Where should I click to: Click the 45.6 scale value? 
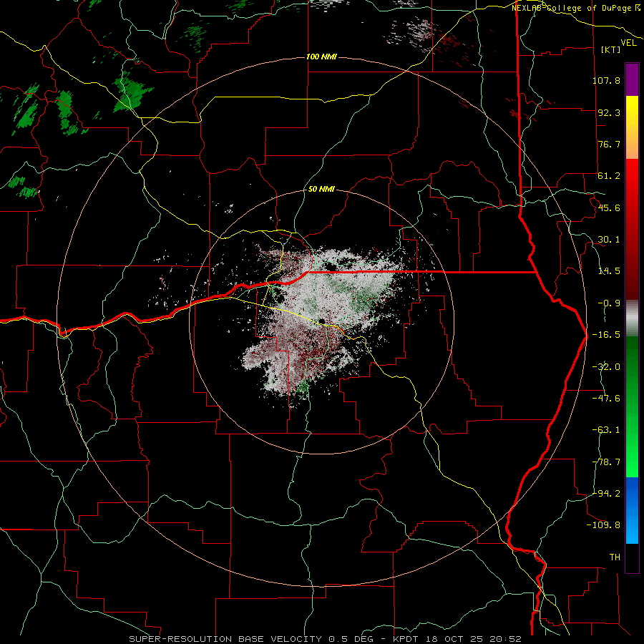coord(609,208)
